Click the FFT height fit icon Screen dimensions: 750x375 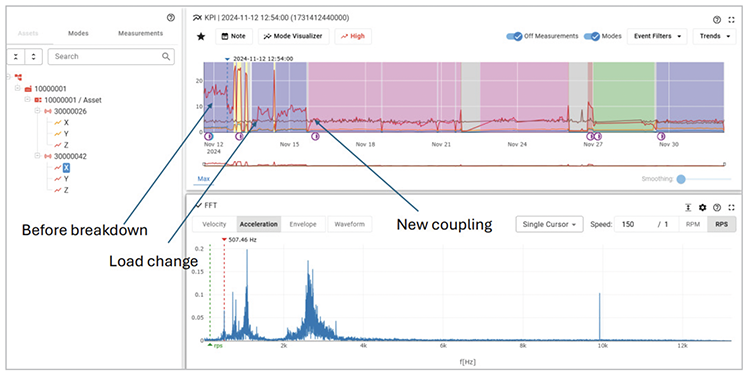point(688,208)
